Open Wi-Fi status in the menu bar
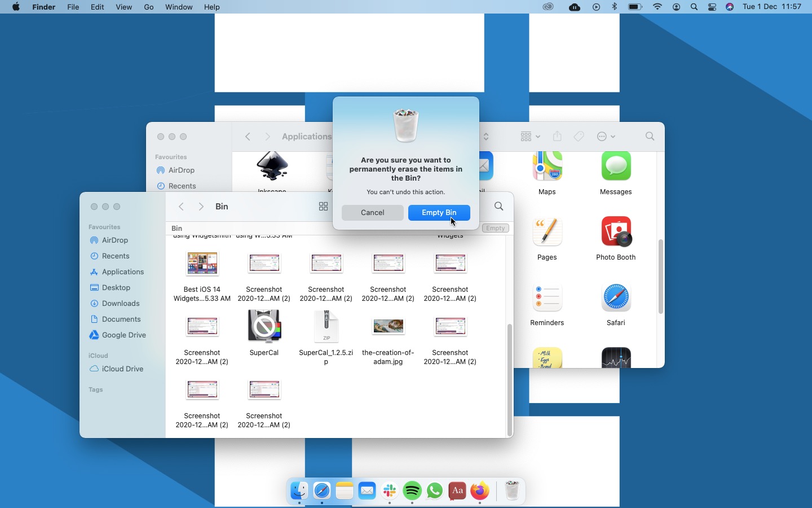 click(657, 7)
